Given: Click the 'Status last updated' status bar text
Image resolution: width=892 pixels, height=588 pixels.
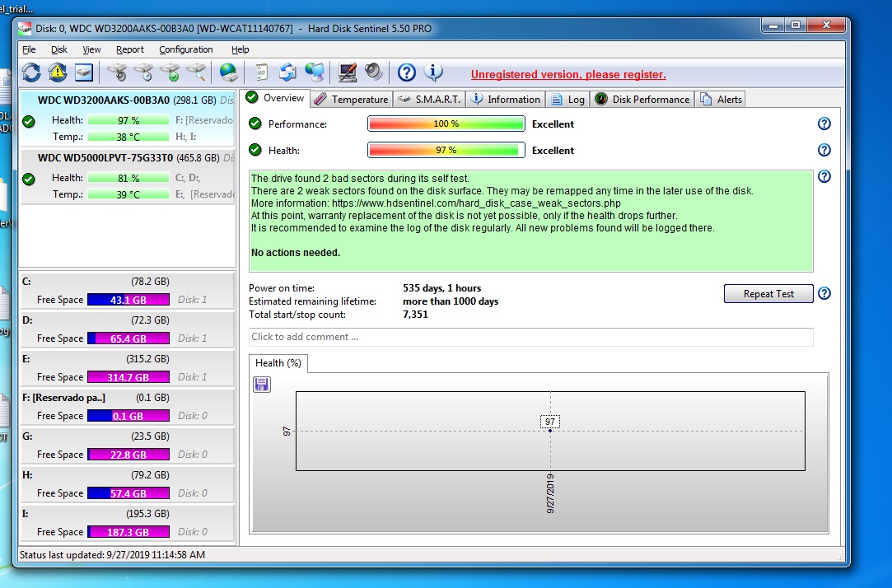Looking at the screenshot, I should [112, 554].
